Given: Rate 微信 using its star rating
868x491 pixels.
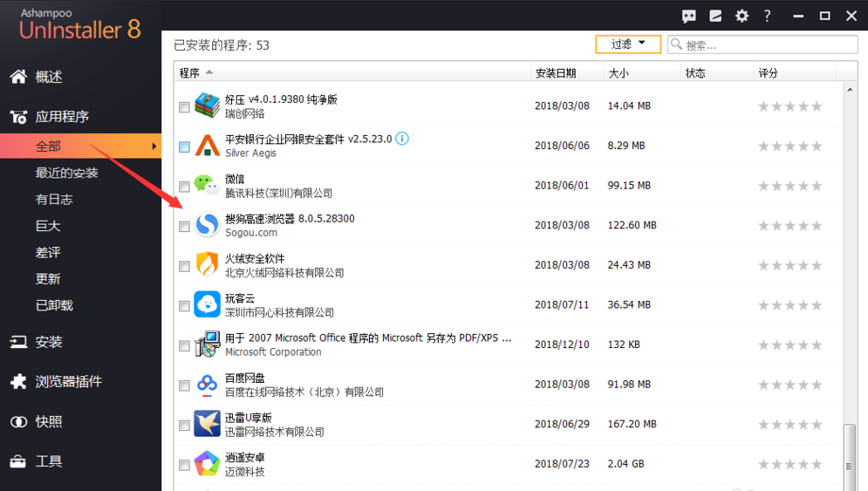Looking at the screenshot, I should point(790,186).
